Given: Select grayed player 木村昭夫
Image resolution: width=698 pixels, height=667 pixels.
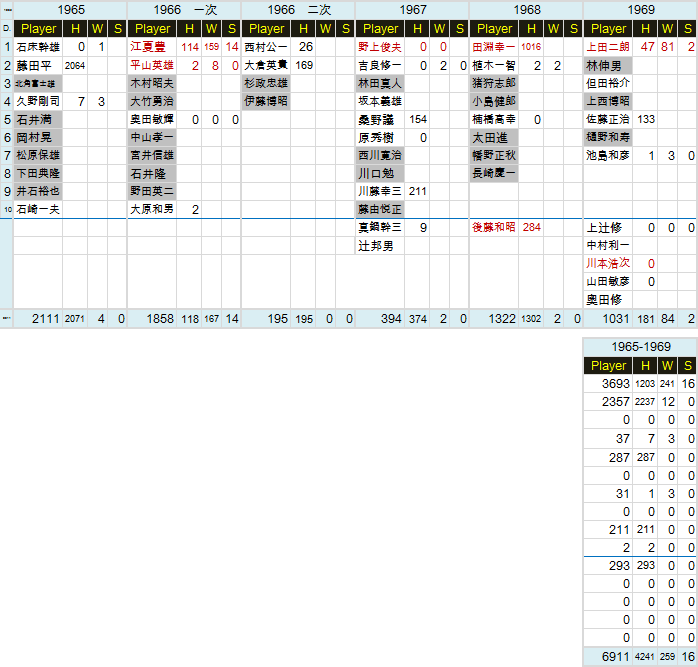Looking at the screenshot, I should pos(152,83).
